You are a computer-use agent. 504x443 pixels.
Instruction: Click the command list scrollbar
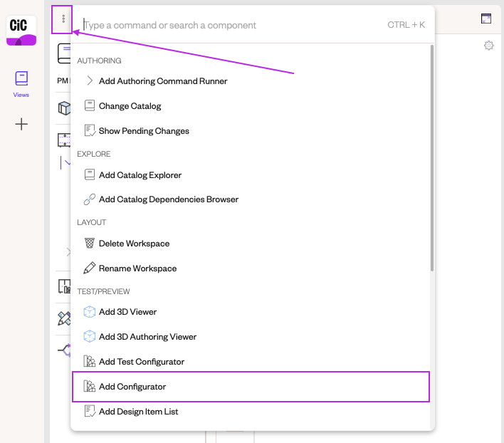431,158
